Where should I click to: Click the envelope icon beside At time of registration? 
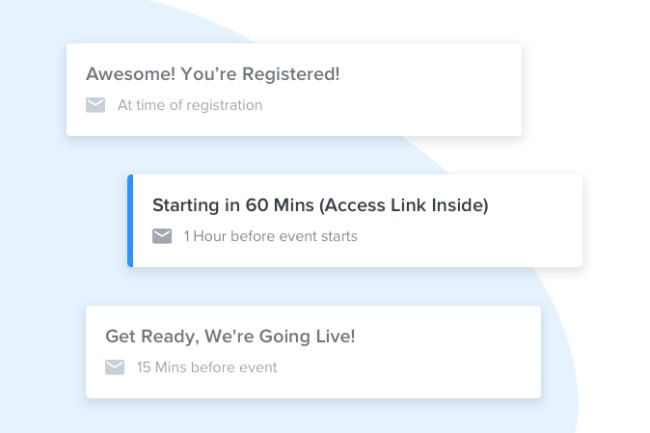coord(96,105)
